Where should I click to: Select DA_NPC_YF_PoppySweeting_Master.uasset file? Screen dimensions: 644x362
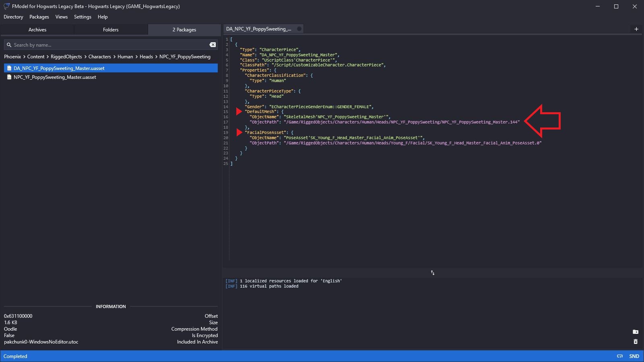pyautogui.click(x=111, y=68)
